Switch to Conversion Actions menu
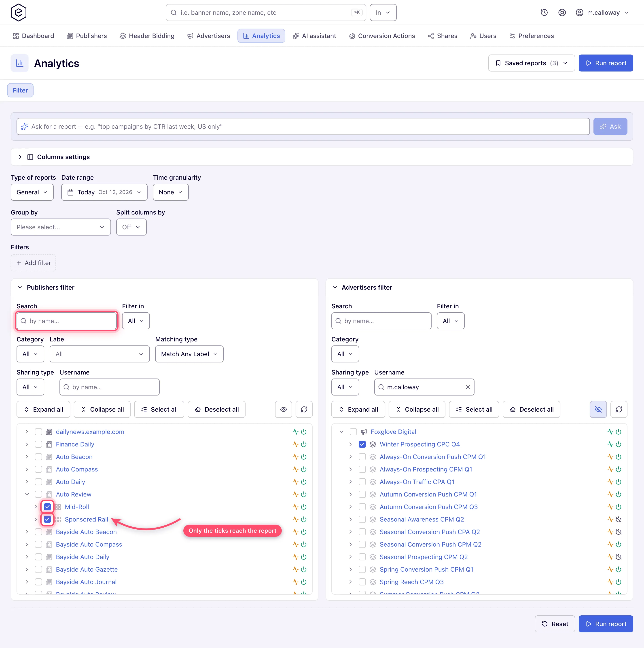 click(382, 36)
